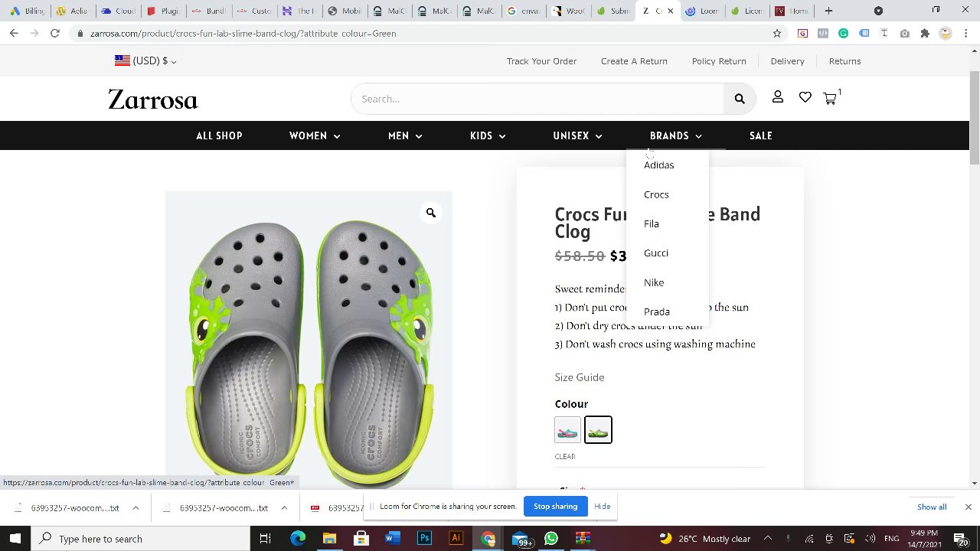Open the currency selector (USD) $

(145, 60)
